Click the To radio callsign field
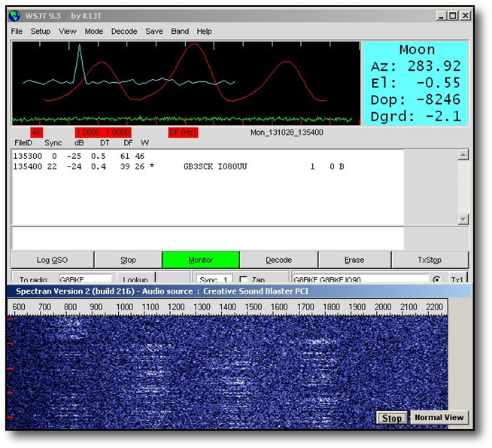492x448 pixels. pos(84,279)
